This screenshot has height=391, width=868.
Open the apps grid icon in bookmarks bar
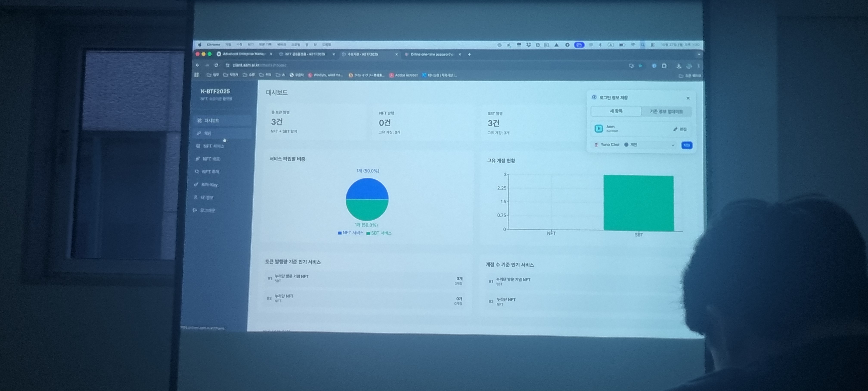(x=197, y=75)
